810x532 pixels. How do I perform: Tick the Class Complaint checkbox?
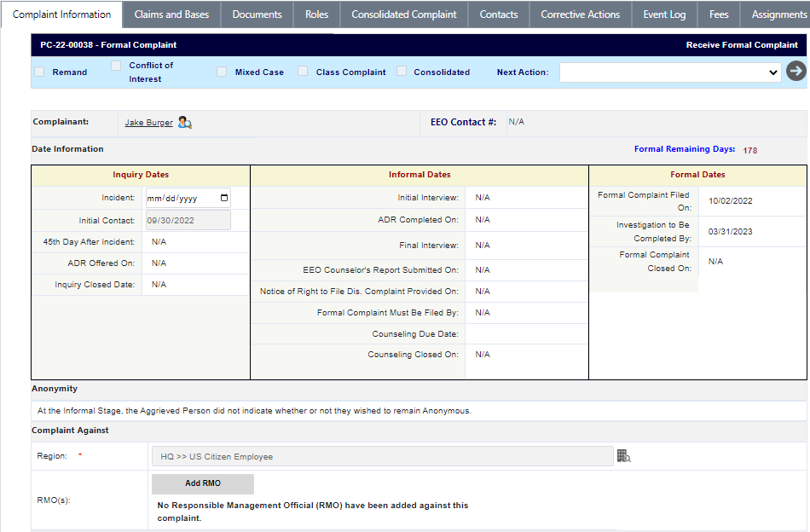pyautogui.click(x=303, y=72)
